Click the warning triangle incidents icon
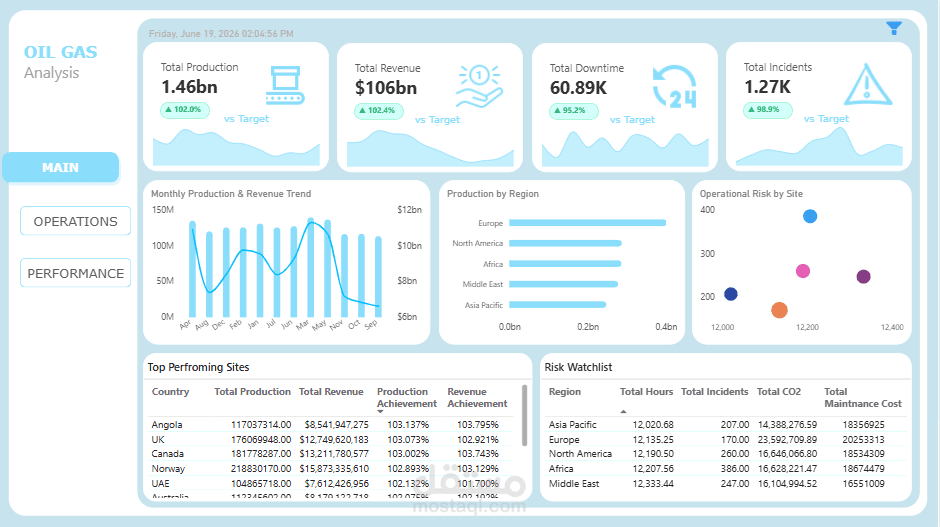Image resolution: width=940 pixels, height=527 pixels. (x=867, y=85)
